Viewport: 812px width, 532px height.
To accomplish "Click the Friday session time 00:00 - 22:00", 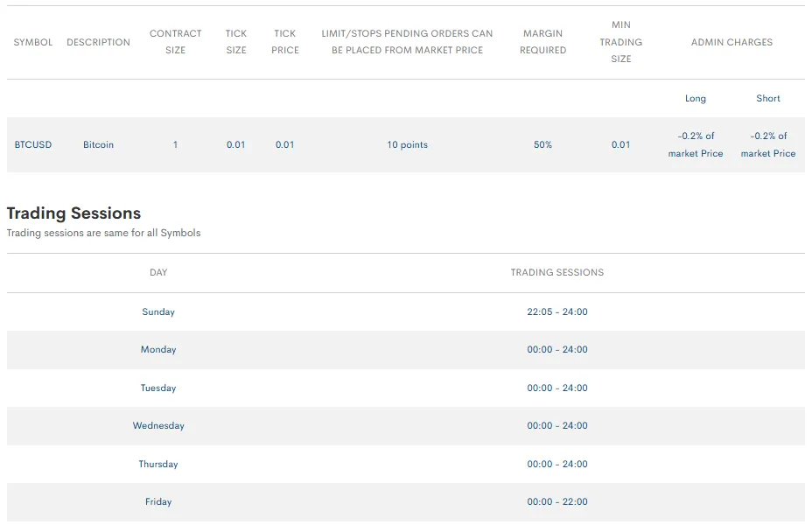I will point(556,501).
